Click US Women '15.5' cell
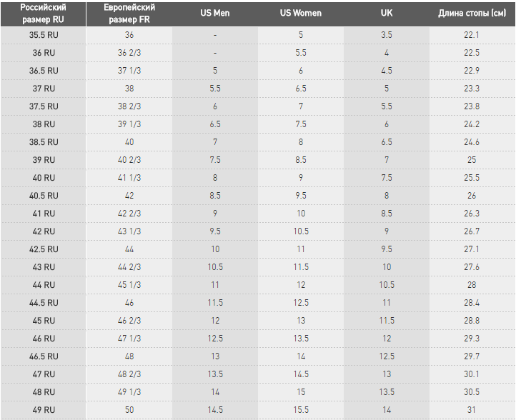 point(301,410)
